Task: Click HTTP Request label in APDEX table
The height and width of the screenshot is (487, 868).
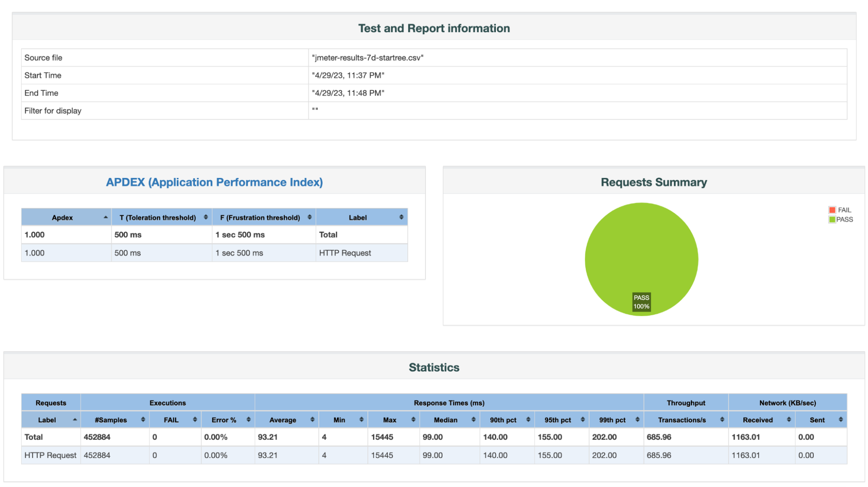Action: coord(345,253)
